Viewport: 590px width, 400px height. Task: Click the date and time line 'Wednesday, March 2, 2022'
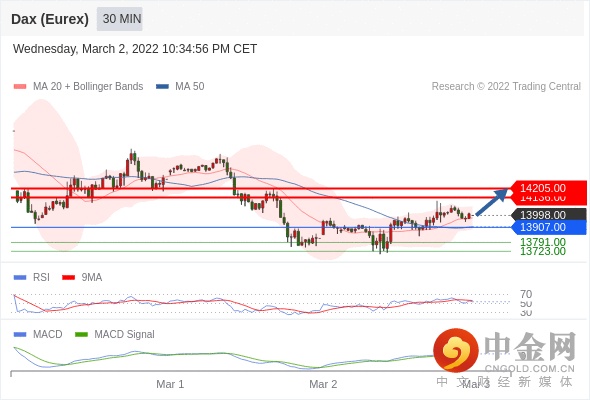click(135, 49)
